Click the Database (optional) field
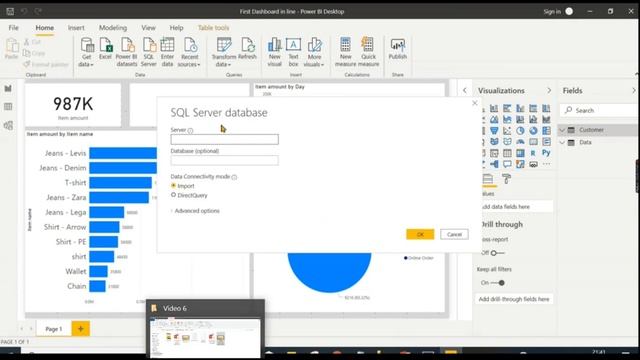The image size is (640, 360). click(224, 160)
